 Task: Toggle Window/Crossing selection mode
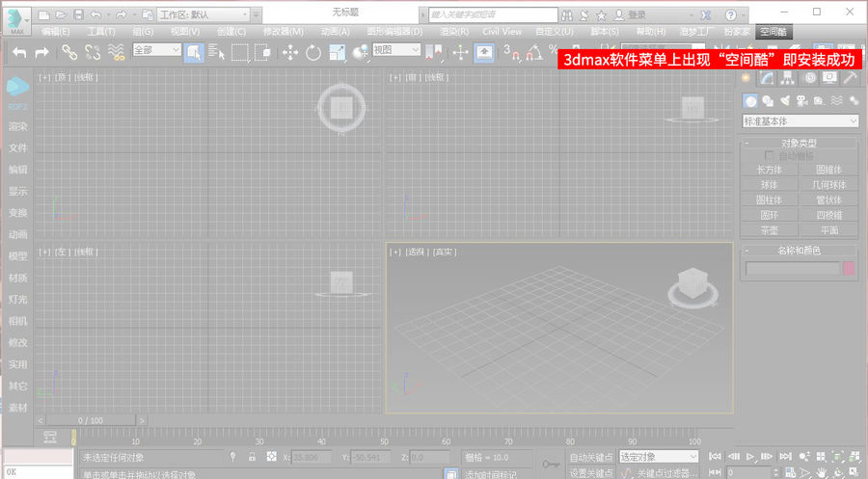262,53
